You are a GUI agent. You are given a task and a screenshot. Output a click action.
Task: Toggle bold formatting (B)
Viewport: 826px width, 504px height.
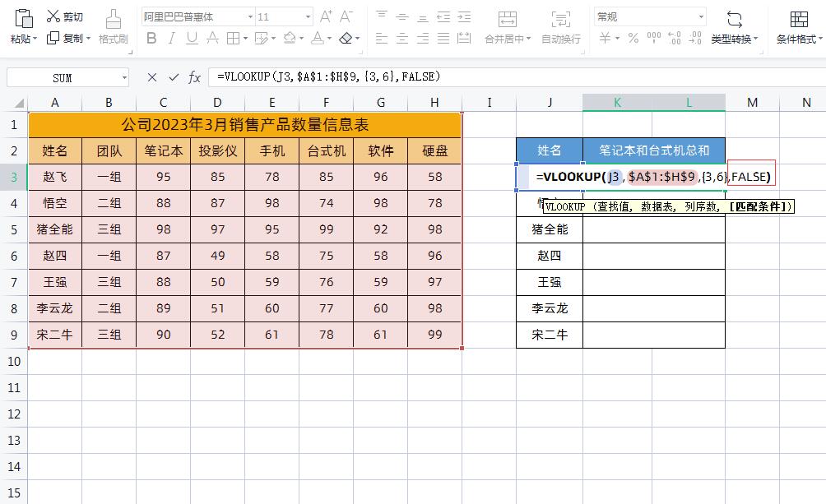tap(151, 38)
